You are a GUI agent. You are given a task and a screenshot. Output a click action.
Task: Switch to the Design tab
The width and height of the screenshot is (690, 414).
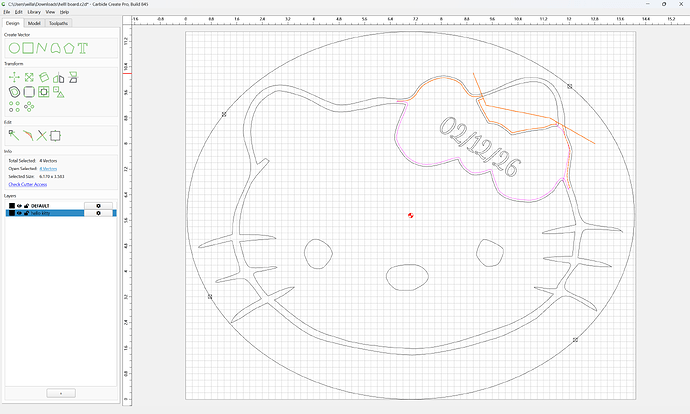point(12,23)
